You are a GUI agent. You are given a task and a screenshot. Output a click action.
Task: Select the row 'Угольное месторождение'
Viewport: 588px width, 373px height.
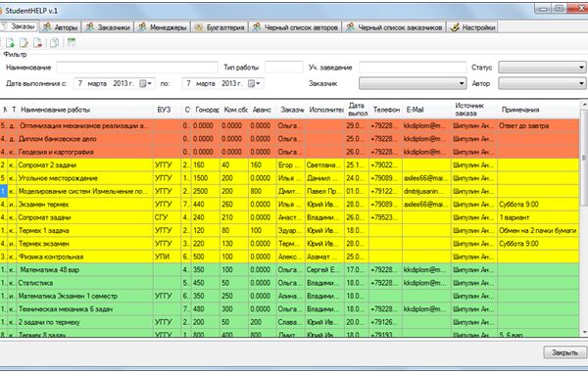[289, 178]
